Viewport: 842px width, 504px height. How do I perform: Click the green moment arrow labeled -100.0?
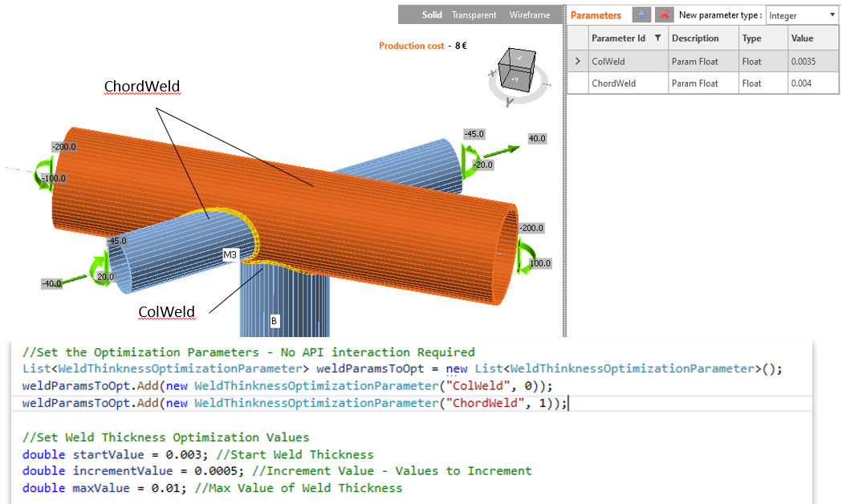tap(43, 174)
